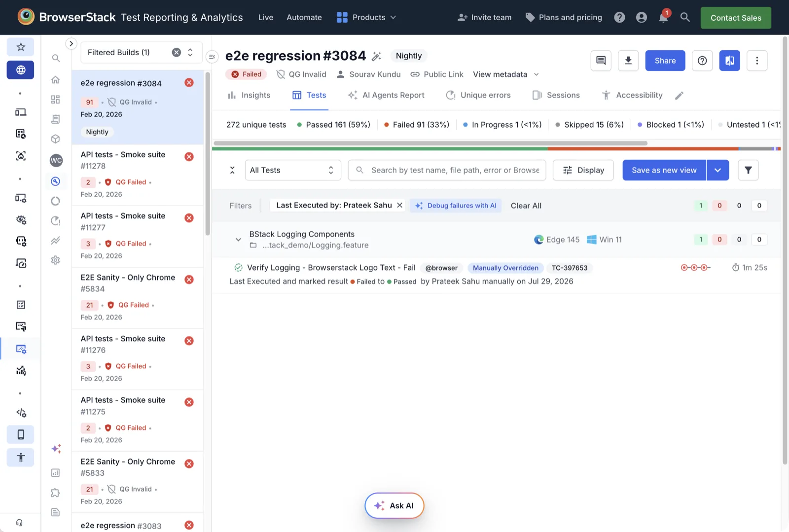Open the gear settings icon in secondary sidebar
789x532 pixels.
[x=56, y=260]
